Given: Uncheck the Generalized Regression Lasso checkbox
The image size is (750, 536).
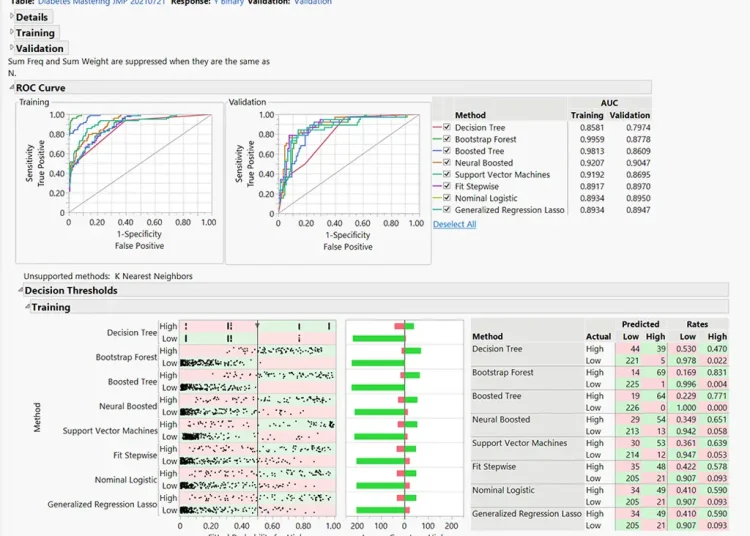Looking at the screenshot, I should [447, 210].
